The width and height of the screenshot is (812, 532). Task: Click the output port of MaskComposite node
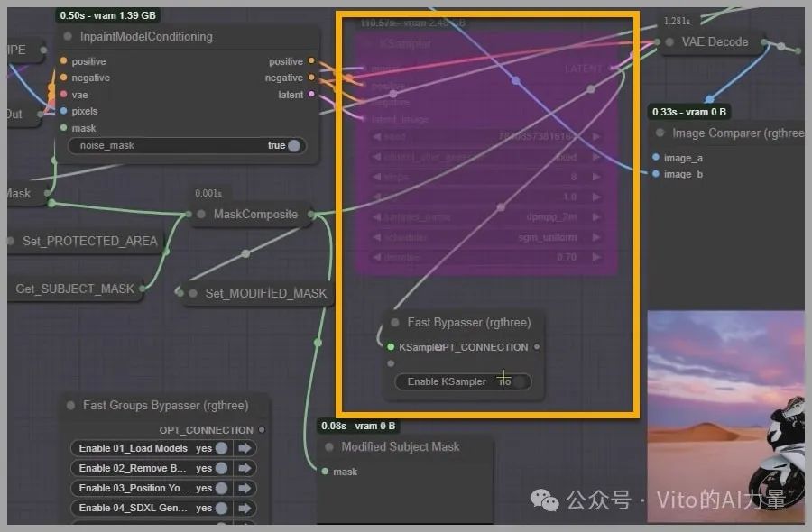tap(310, 214)
